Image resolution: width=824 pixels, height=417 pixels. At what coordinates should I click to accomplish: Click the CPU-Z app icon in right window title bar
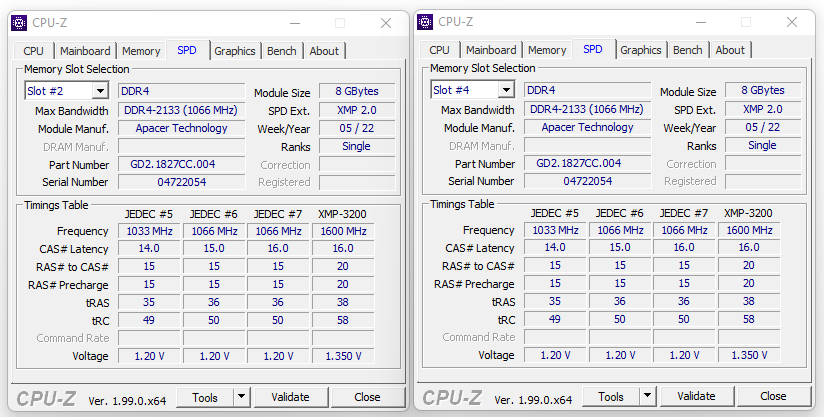[x=425, y=22]
